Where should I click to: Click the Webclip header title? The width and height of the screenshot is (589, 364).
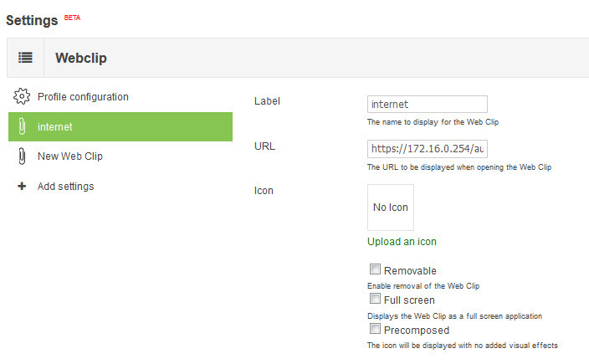coord(81,58)
